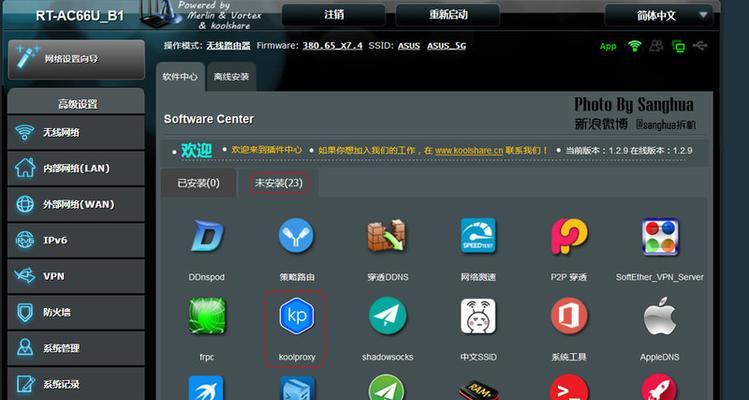Open 防火墙 in the sidebar
The image size is (749, 400).
76,313
